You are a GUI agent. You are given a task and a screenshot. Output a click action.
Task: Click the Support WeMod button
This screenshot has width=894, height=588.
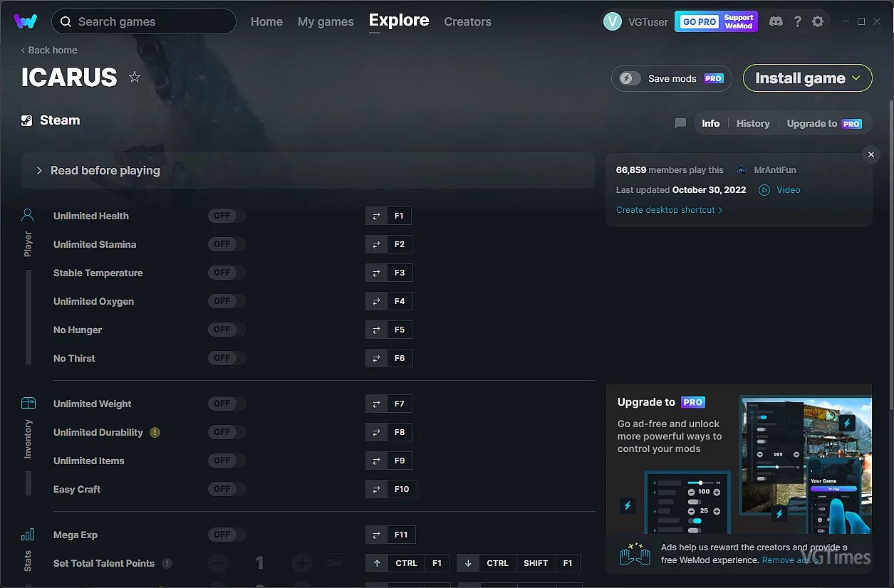coord(739,22)
